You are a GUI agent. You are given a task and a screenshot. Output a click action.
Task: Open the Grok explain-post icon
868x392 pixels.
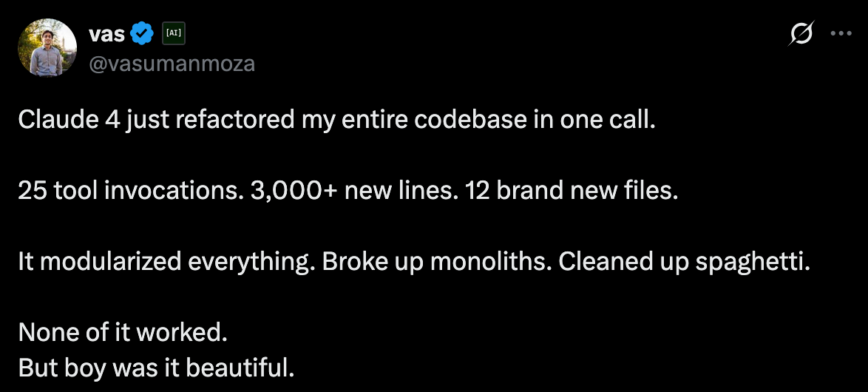tap(801, 34)
